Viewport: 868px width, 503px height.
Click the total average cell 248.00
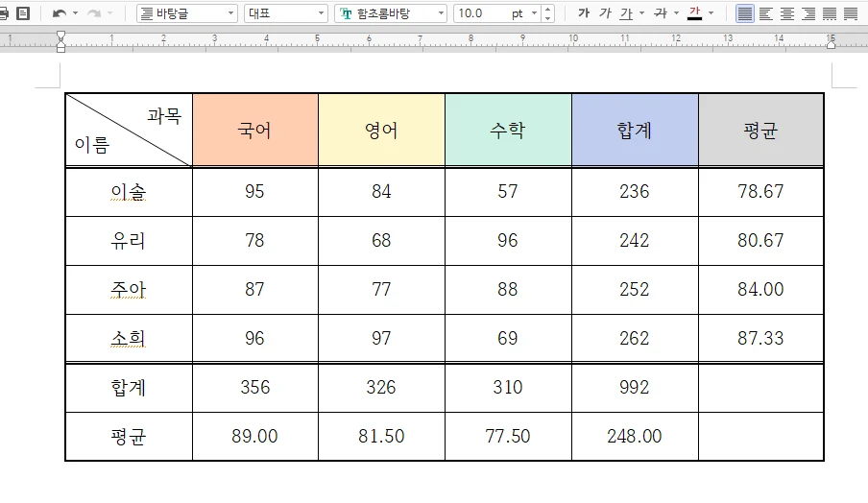pos(635,436)
